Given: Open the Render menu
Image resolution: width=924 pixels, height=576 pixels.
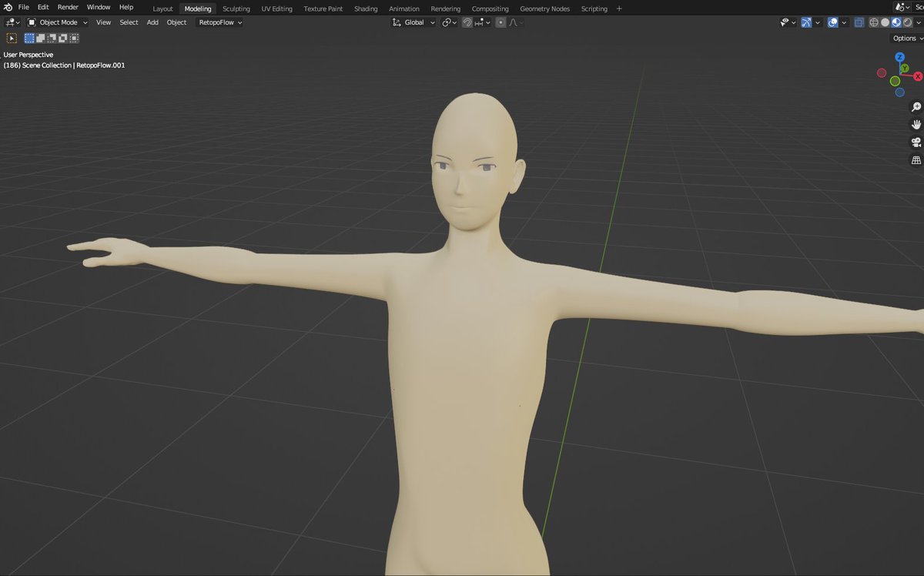Looking at the screenshot, I should pyautogui.click(x=68, y=7).
